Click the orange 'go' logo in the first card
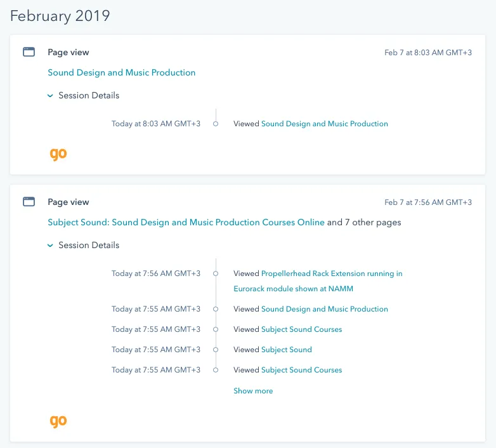Image resolution: width=496 pixels, height=448 pixels. click(x=58, y=154)
